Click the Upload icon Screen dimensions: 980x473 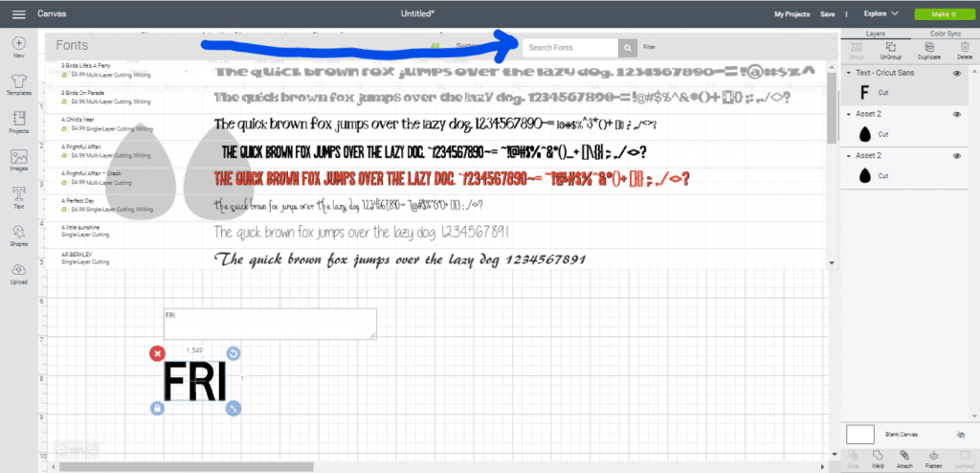[x=19, y=272]
